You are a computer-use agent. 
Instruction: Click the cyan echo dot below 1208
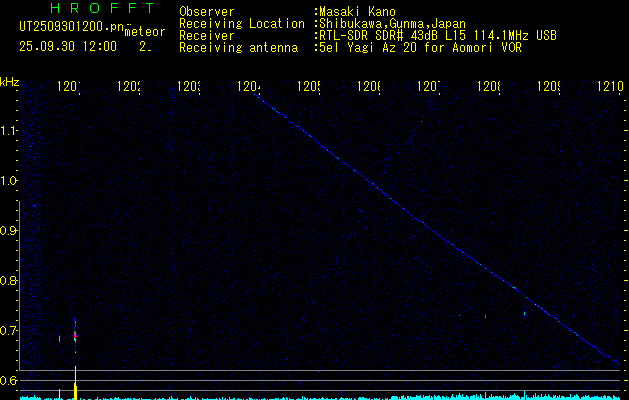(485, 316)
